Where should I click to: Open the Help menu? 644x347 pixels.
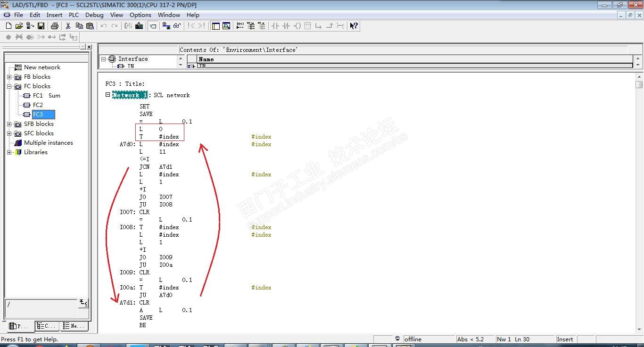[193, 15]
